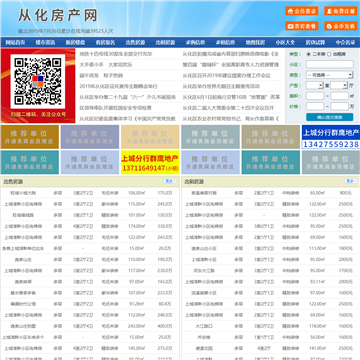The width and height of the screenshot is (360, 360).
Task: Submit search with 确认提交搜索 button
Action: pyautogui.click(x=330, y=117)
